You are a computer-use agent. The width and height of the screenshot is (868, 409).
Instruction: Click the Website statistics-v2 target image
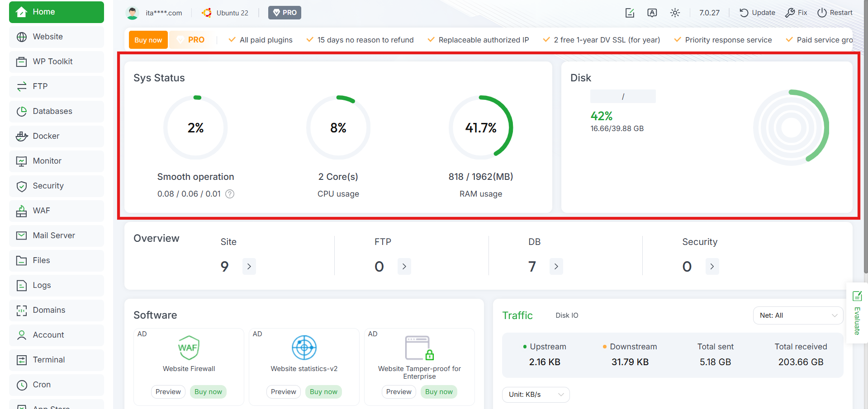point(304,348)
